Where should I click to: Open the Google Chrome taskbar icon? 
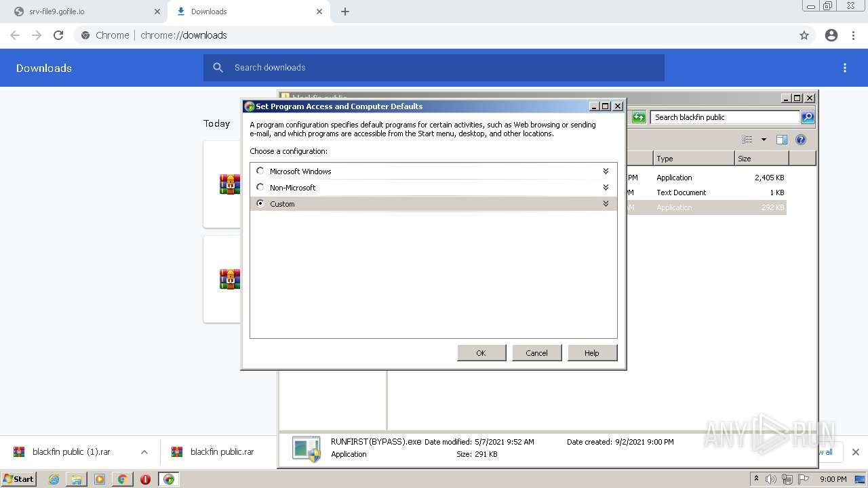click(122, 479)
